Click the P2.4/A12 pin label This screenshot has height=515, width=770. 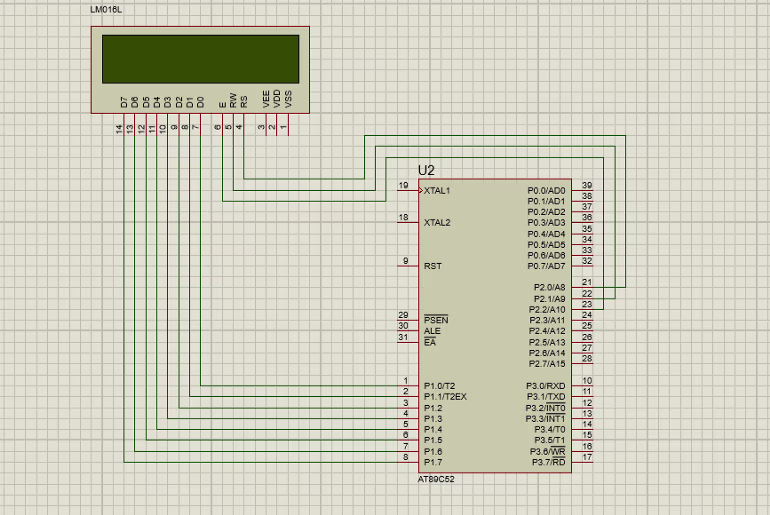point(547,331)
